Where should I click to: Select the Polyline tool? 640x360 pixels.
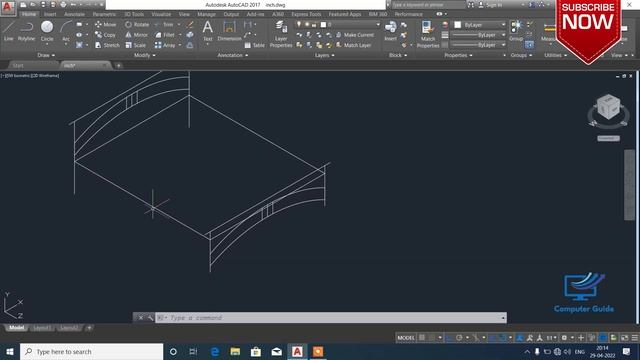pos(26,31)
